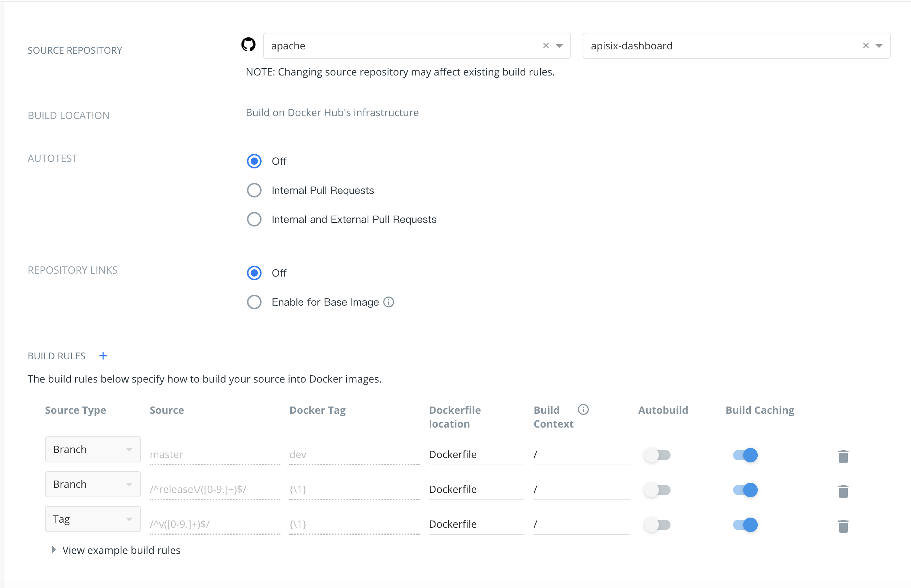Click the Build Context info icon
The image size is (911, 588).
pos(583,410)
